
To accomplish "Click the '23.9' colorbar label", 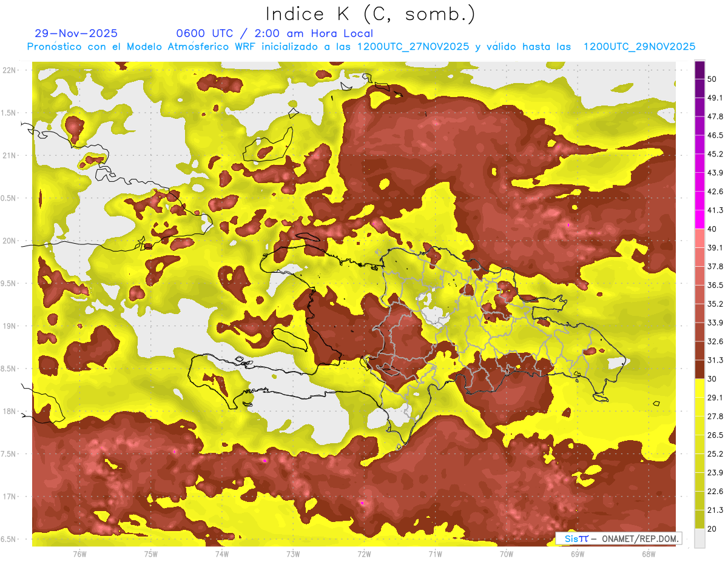I will pos(716,473).
